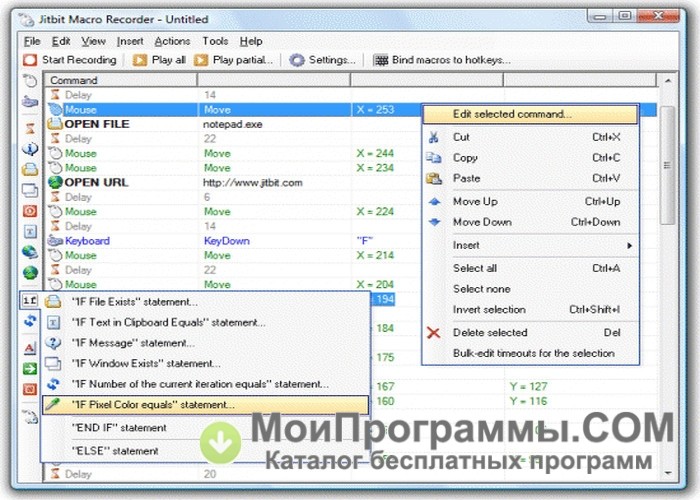Select the Delay 14 row at the top
Image resolution: width=700 pixels, height=500 pixels.
(351, 95)
